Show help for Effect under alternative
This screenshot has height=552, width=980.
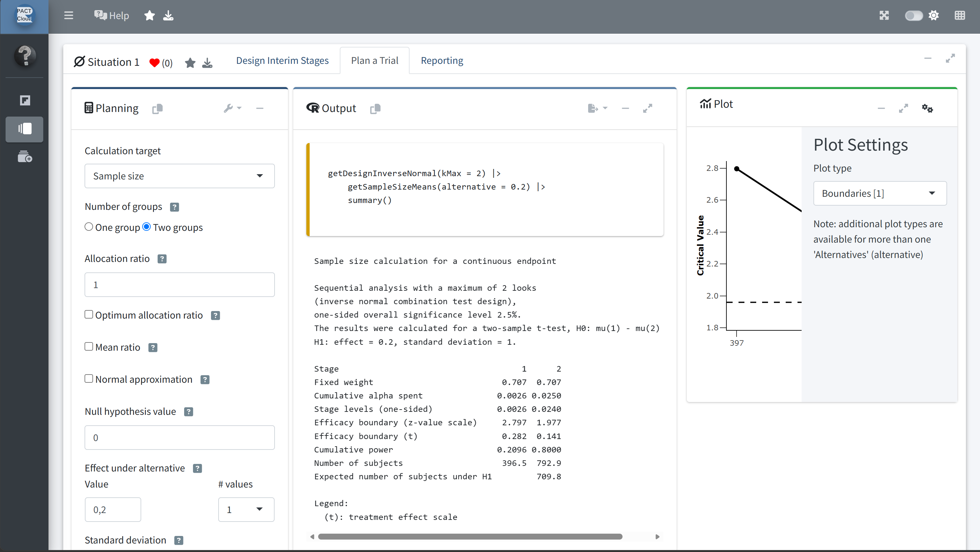pos(197,469)
